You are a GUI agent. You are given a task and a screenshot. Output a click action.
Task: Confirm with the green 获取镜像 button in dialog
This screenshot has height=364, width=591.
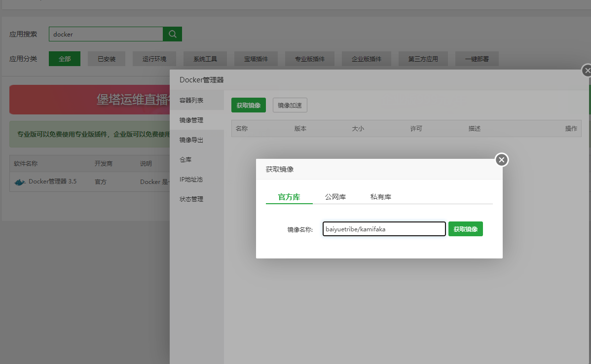[x=465, y=228]
